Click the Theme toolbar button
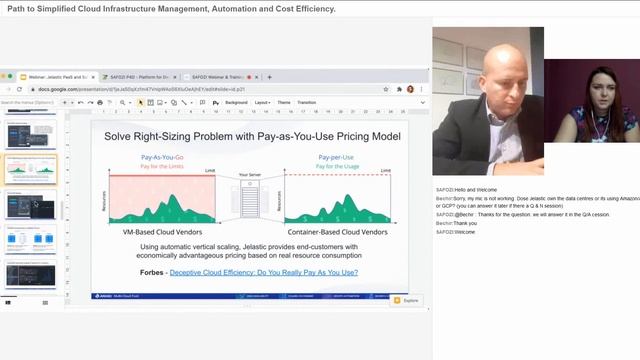This screenshot has width=640, height=360. (x=284, y=102)
